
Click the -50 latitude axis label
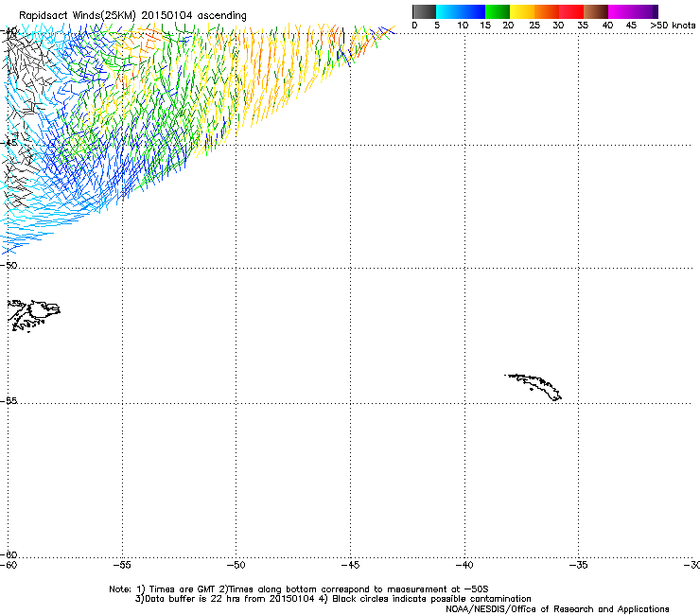[9, 265]
